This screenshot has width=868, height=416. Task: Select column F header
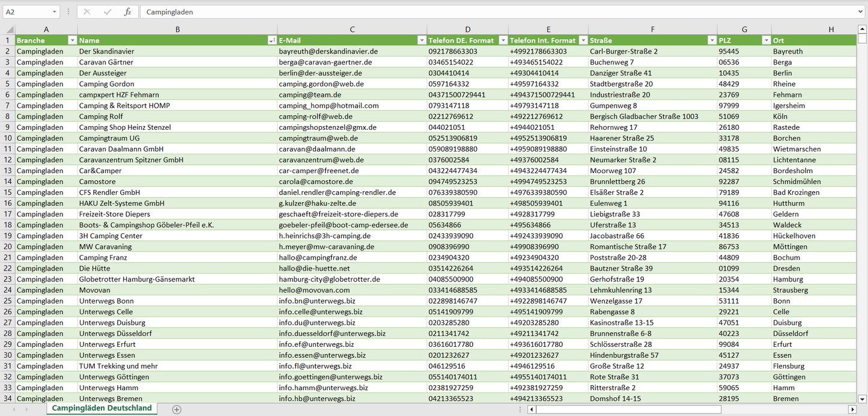[652, 29]
